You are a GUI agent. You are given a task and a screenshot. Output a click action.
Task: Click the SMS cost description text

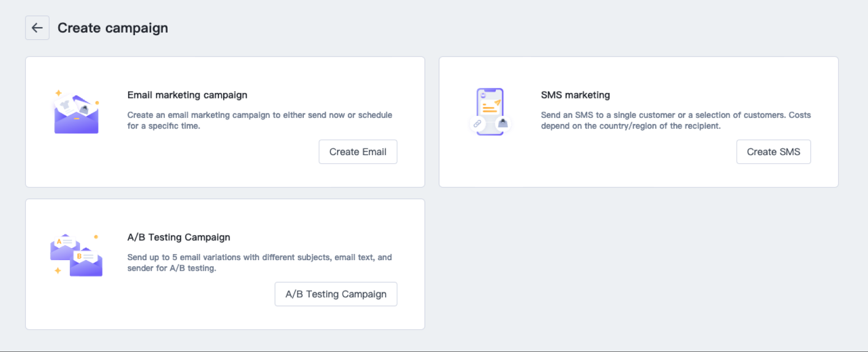[x=676, y=120]
